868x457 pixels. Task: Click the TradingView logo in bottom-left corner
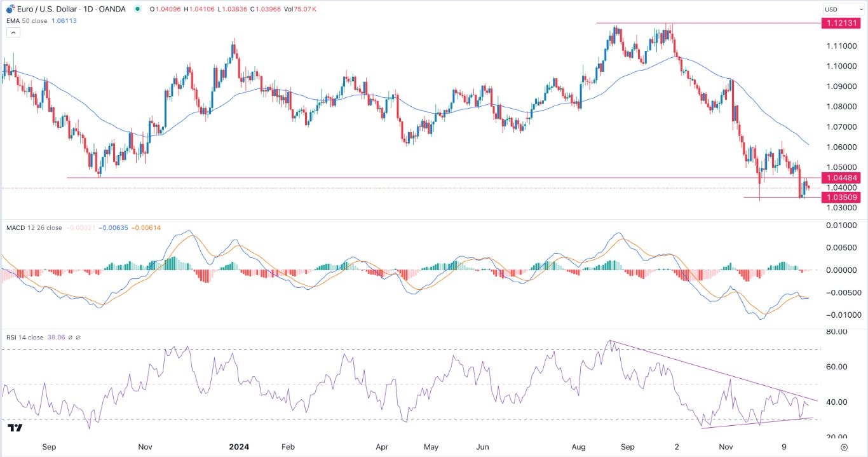[x=16, y=428]
